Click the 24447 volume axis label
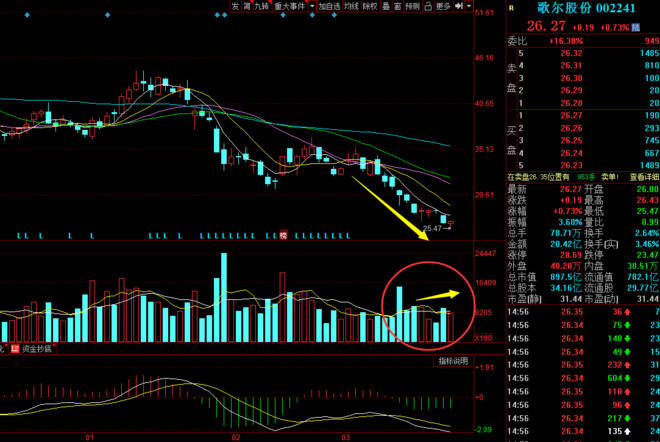Viewport: 660px width, 442px height. coord(485,253)
